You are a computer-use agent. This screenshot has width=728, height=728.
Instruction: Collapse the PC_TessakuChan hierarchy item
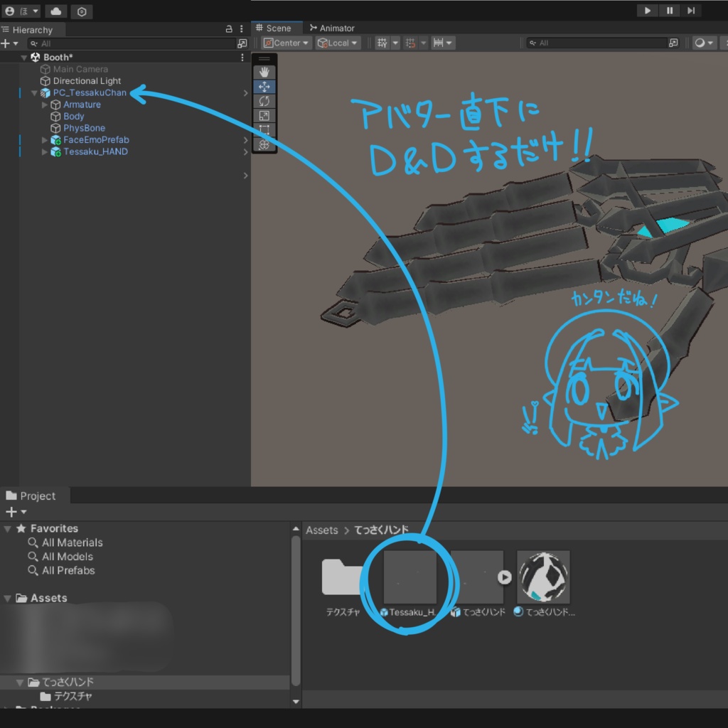(34, 93)
